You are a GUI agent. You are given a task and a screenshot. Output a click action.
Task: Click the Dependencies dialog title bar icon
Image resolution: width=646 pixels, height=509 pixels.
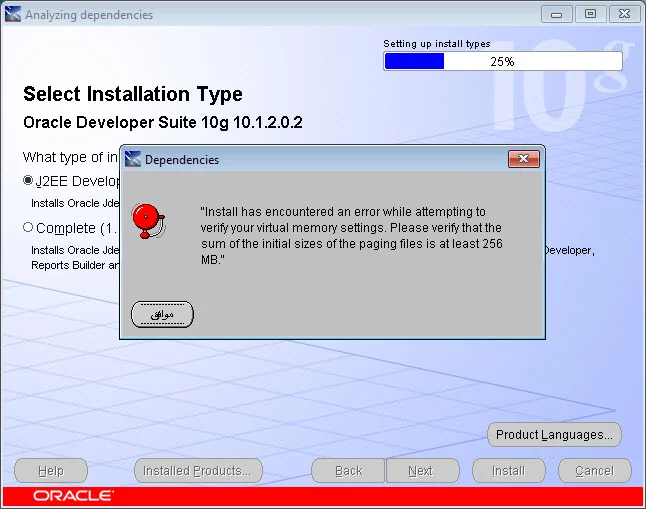click(x=132, y=159)
